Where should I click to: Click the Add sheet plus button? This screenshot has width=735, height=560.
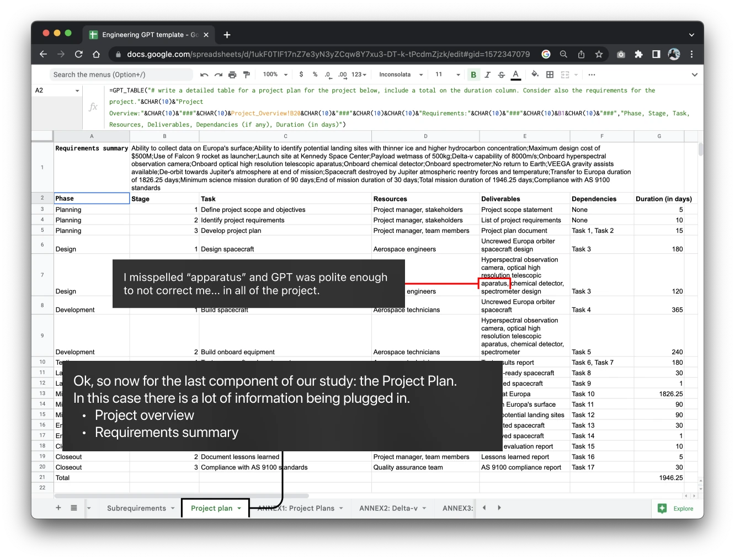pyautogui.click(x=58, y=508)
